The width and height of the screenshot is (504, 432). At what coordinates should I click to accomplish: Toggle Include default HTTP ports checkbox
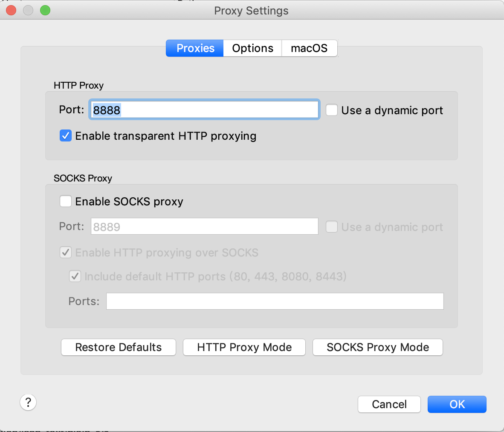(x=75, y=276)
